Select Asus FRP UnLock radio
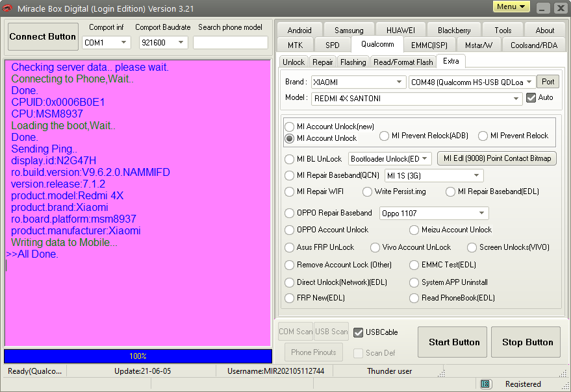 (x=290, y=247)
